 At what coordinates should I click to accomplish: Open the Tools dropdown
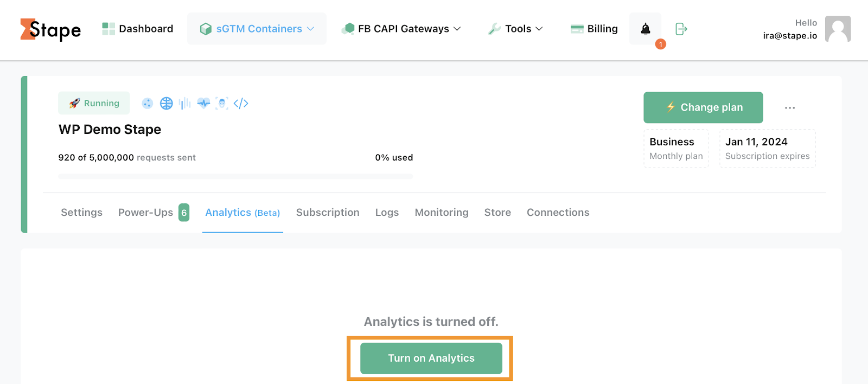coord(515,28)
